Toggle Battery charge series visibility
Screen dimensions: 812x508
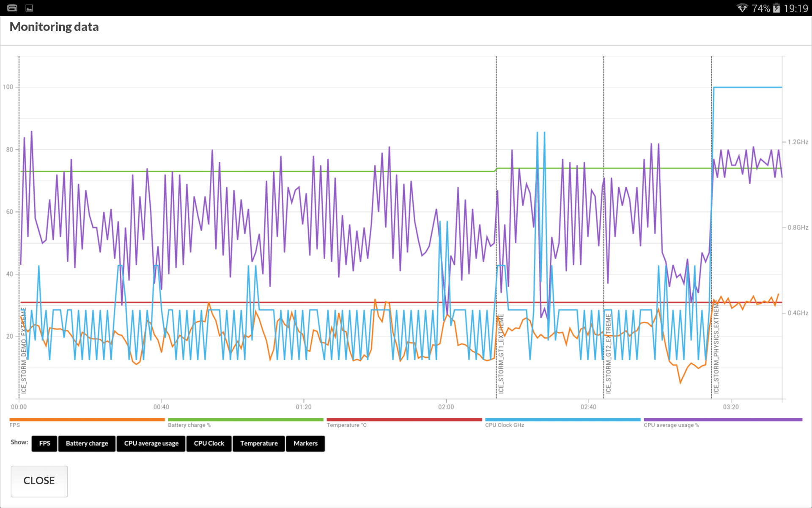pos(87,443)
